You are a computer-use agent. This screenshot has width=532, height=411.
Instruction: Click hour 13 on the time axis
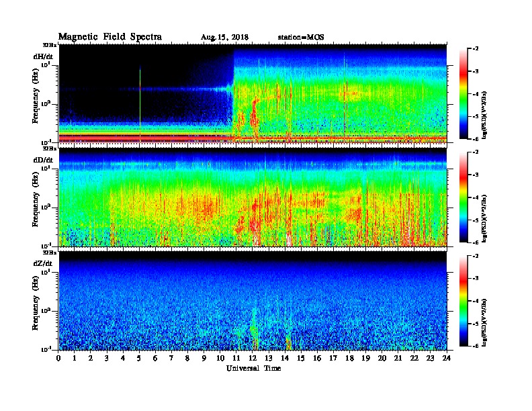pos(269,359)
